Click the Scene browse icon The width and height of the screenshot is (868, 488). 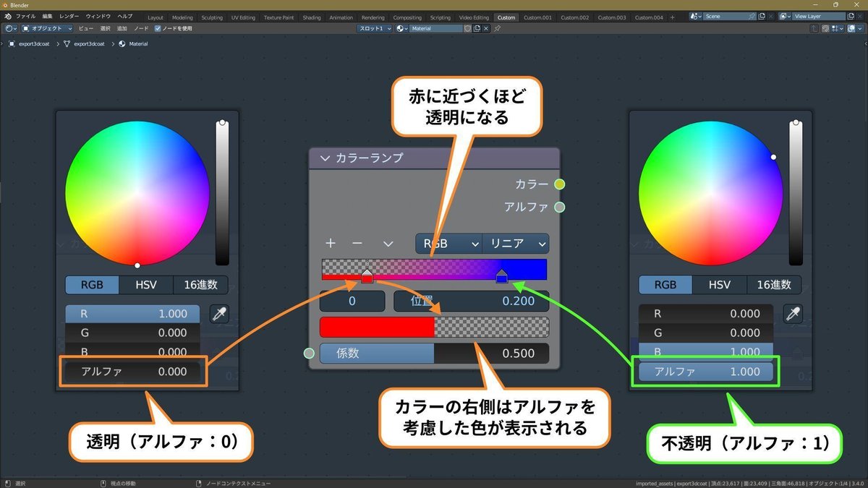click(695, 16)
